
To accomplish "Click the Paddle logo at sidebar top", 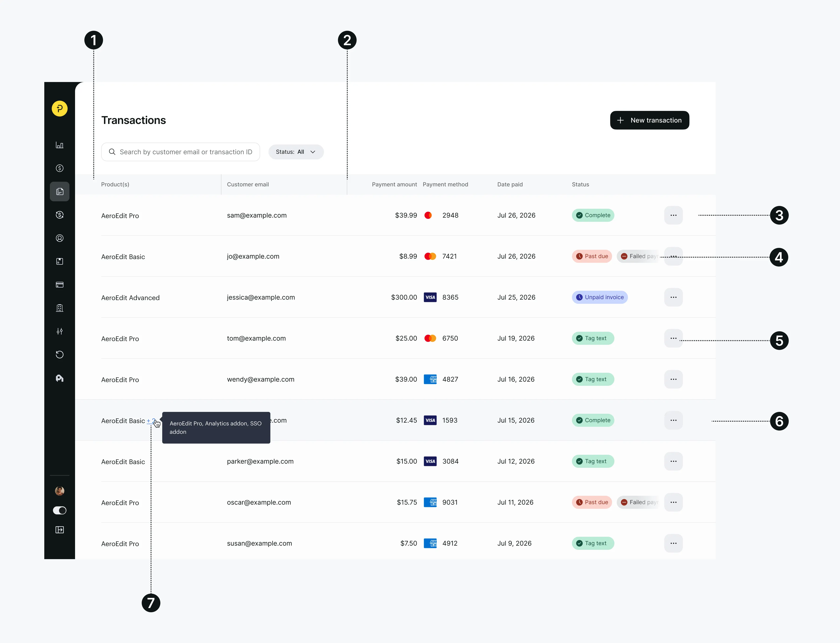I will tap(59, 108).
